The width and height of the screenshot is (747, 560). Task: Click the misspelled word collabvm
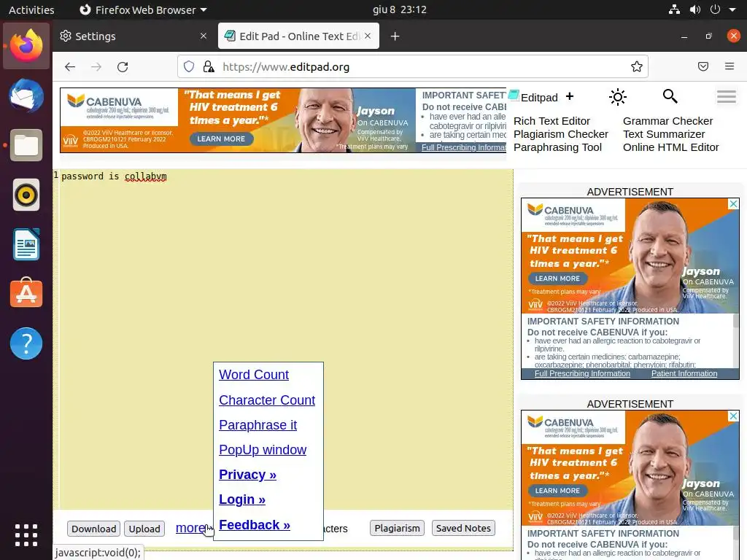145,176
